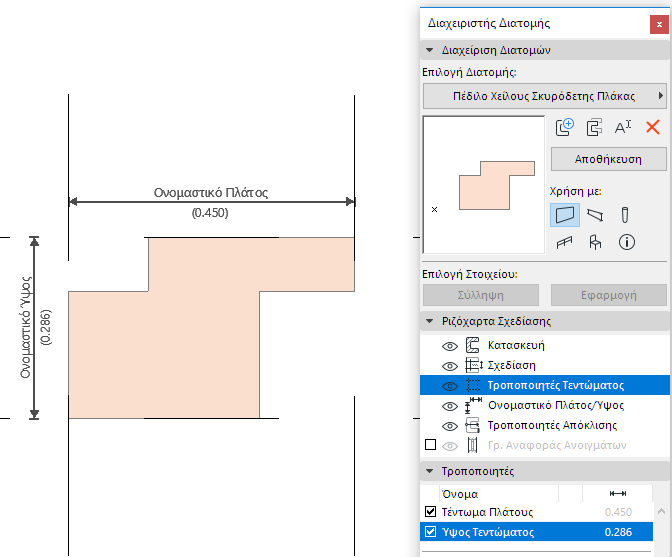The width and height of the screenshot is (672, 557).
Task: Collapse the Ριζόχαρτα Σχεδίασης section
Action: 429,321
